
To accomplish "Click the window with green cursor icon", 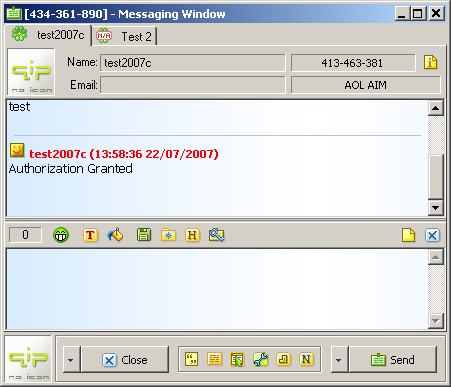I will (237, 360).
